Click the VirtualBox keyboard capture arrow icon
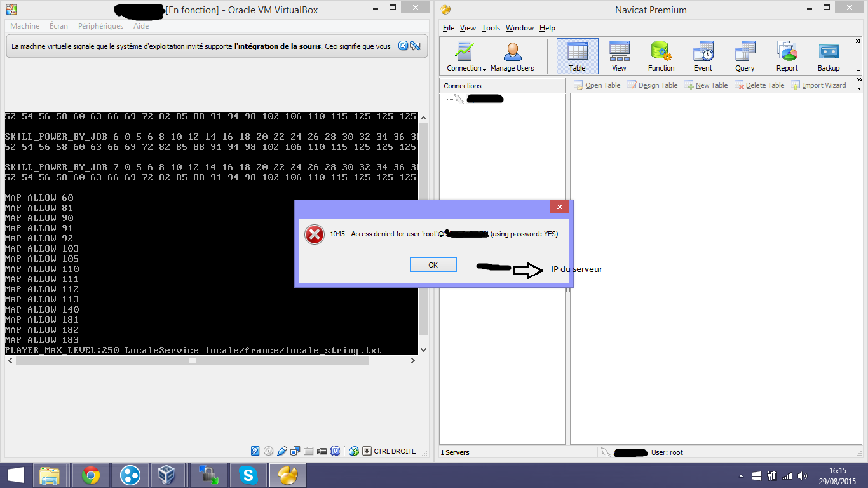Viewport: 868px width, 488px height. point(367,451)
